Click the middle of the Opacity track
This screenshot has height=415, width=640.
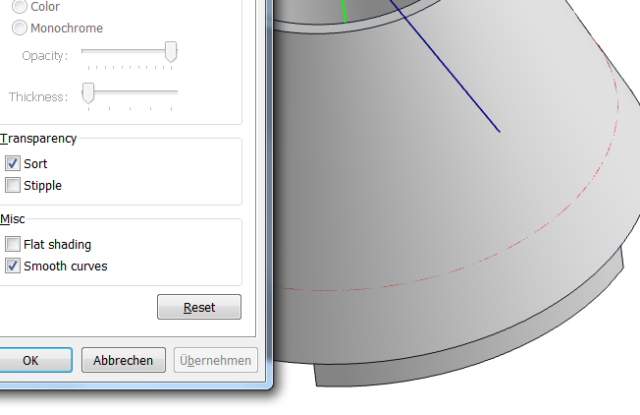126,49
